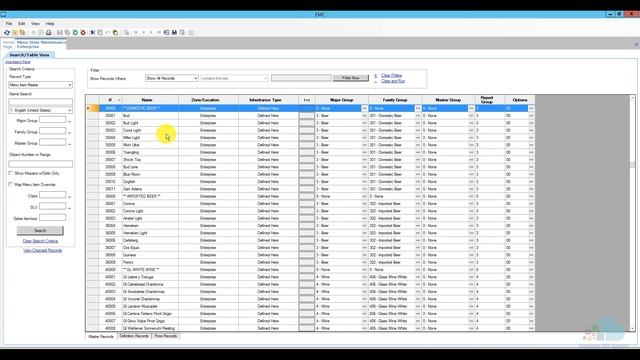Click the vertical scrollbar of the records table

[x=632, y=212]
